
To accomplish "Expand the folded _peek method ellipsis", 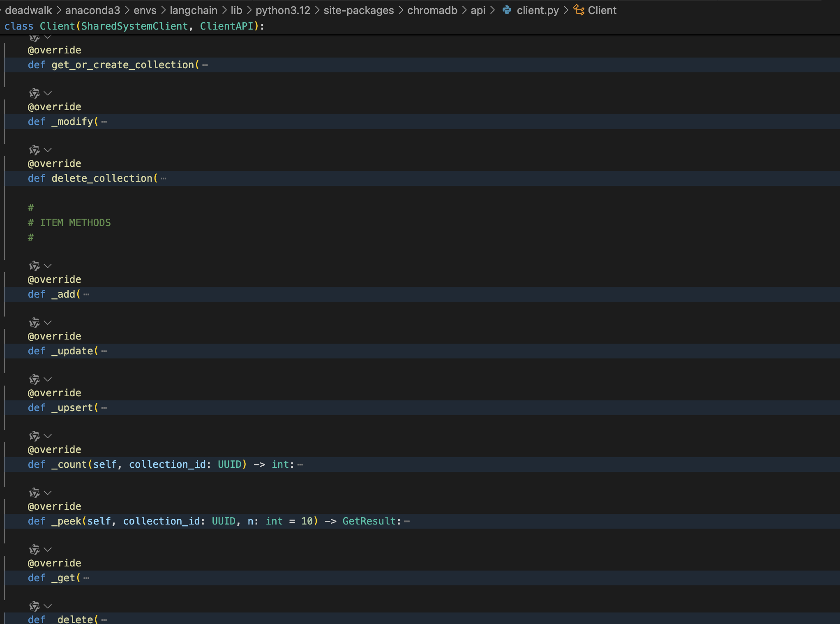I will pyautogui.click(x=407, y=522).
